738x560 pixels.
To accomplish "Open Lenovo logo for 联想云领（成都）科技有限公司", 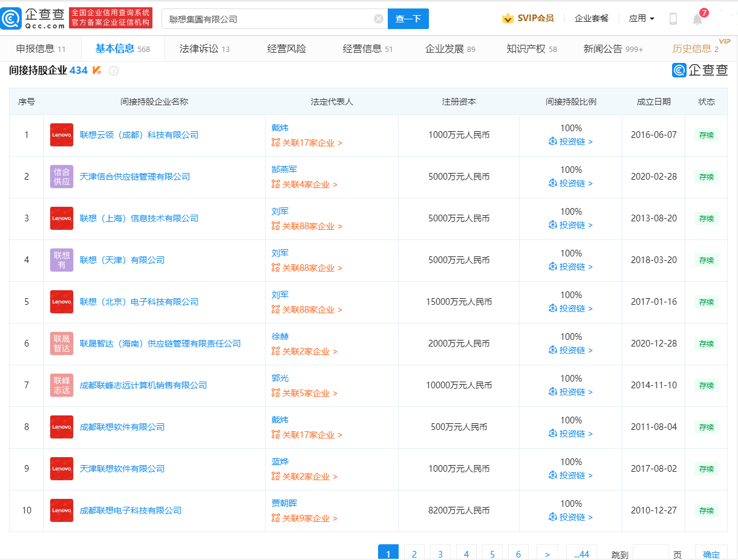I will [62, 135].
